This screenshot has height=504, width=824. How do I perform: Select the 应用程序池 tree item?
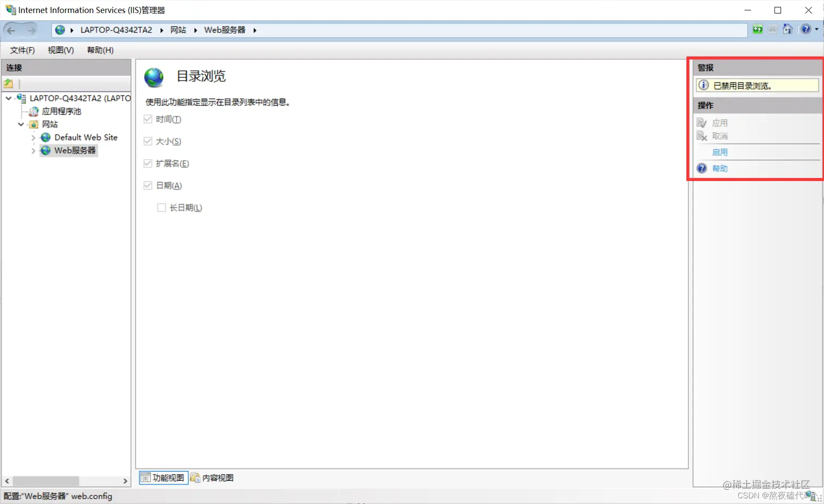61,111
